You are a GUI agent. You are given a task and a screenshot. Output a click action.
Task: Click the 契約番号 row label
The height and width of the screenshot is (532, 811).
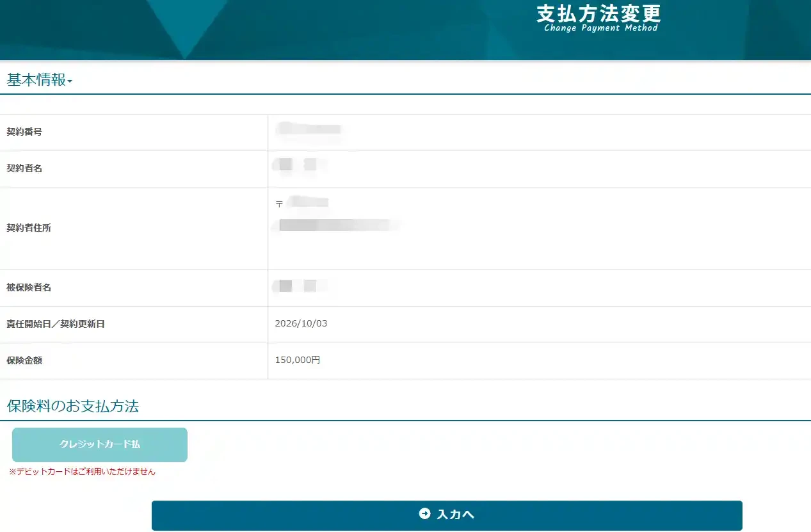point(24,132)
